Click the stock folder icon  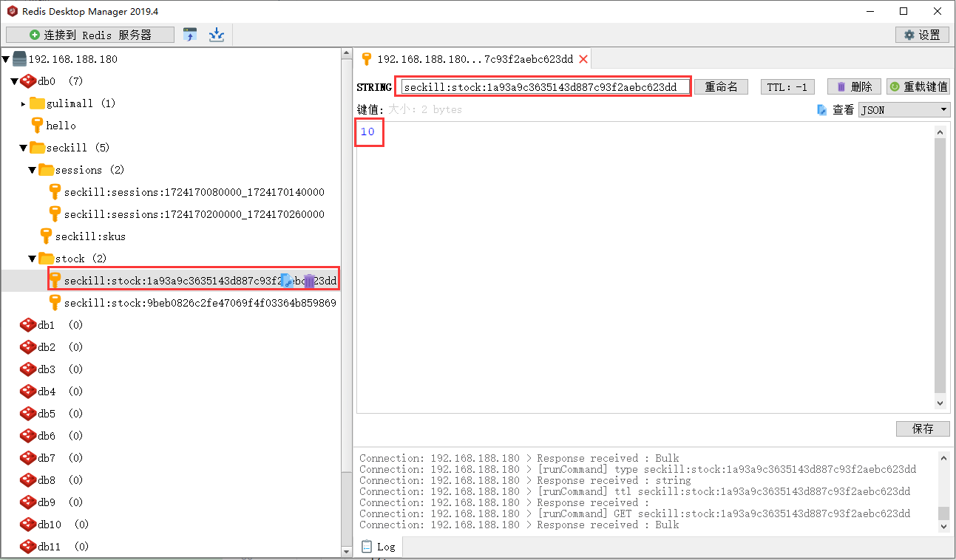coord(46,259)
